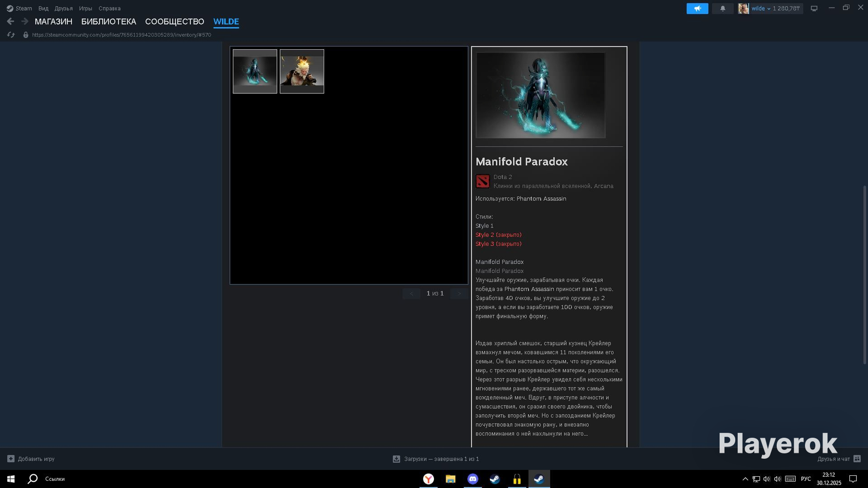This screenshot has width=868, height=488.
Task: Open the taskbar clock and calendar
Action: 829,479
